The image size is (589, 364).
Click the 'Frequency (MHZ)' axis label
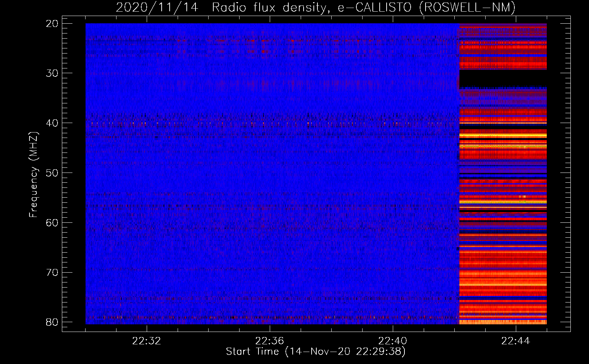[x=33, y=175]
